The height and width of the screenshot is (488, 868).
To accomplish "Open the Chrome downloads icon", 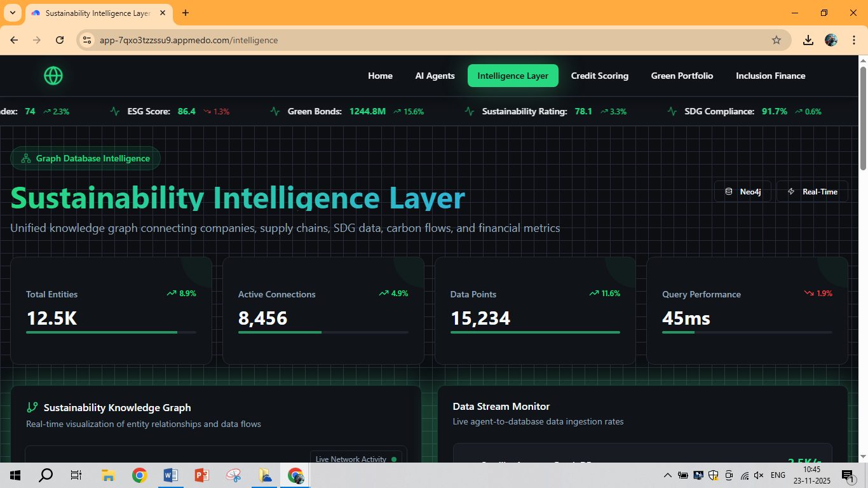I will 808,40.
